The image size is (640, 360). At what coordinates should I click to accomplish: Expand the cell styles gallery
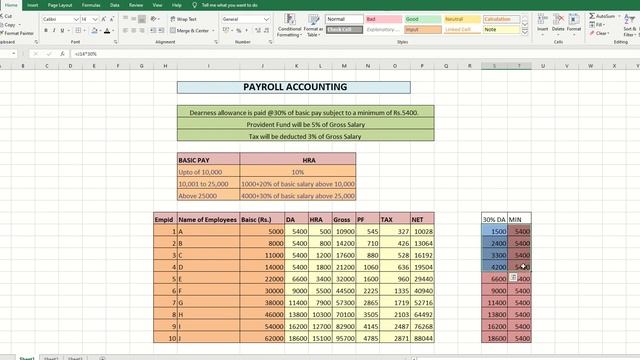524,32
